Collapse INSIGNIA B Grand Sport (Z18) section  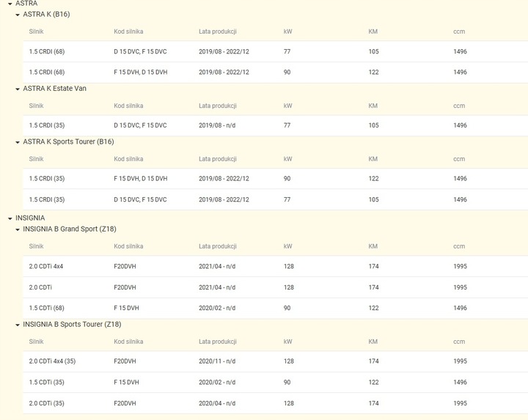18,229
